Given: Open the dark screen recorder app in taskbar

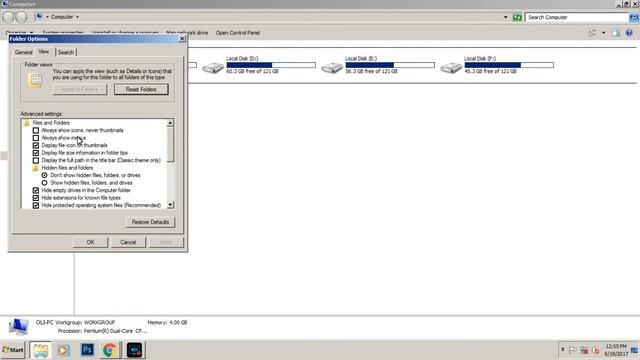Looking at the screenshot, I should pyautogui.click(x=134, y=350).
